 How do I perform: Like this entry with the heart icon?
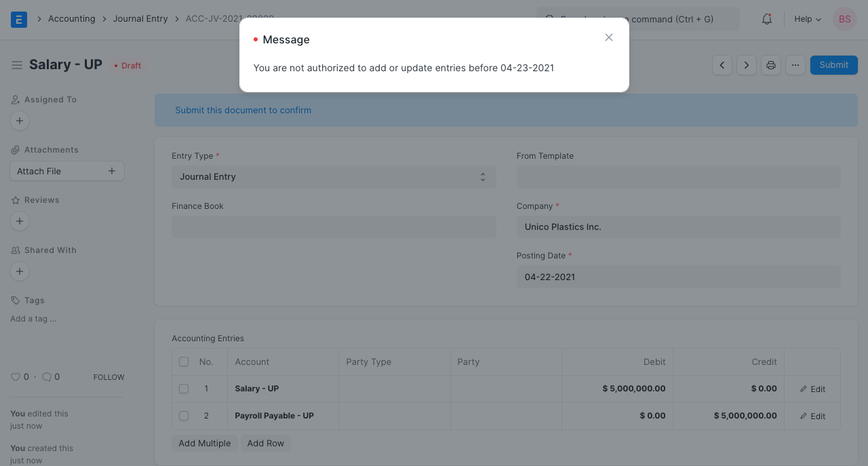(x=14, y=376)
